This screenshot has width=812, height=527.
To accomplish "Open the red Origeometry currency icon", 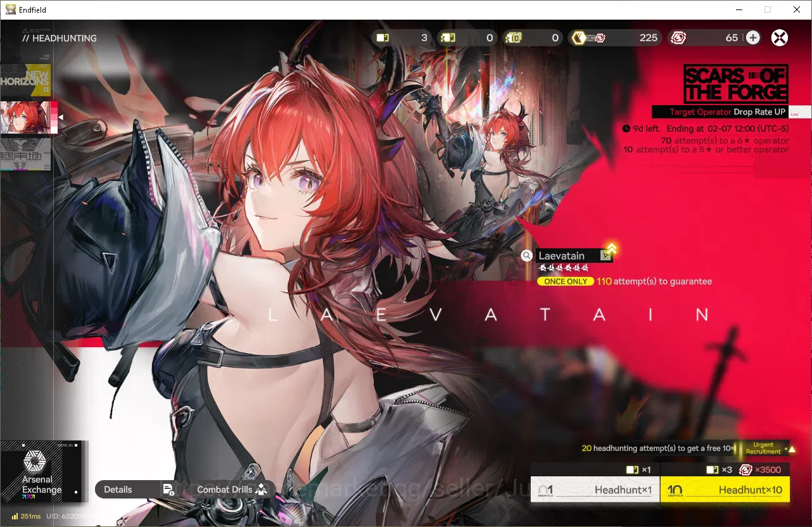I will pos(678,38).
